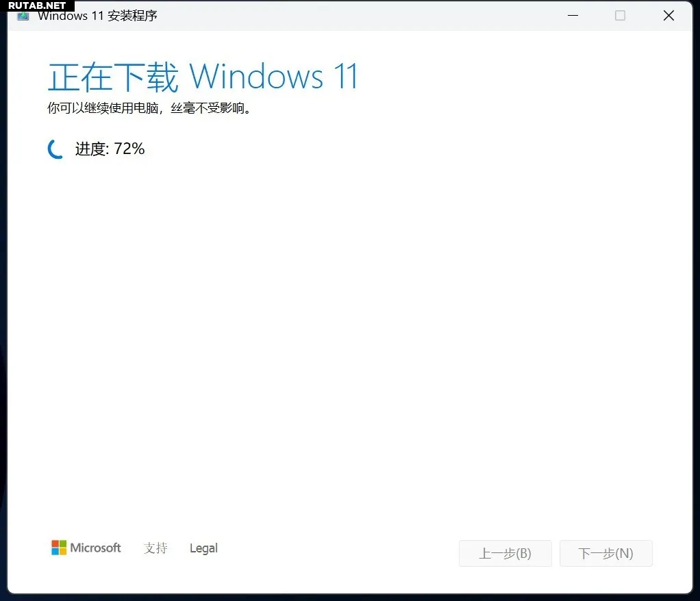Minimize the Windows 11 setup window
Screen dimensions: 700x601
[571, 15]
